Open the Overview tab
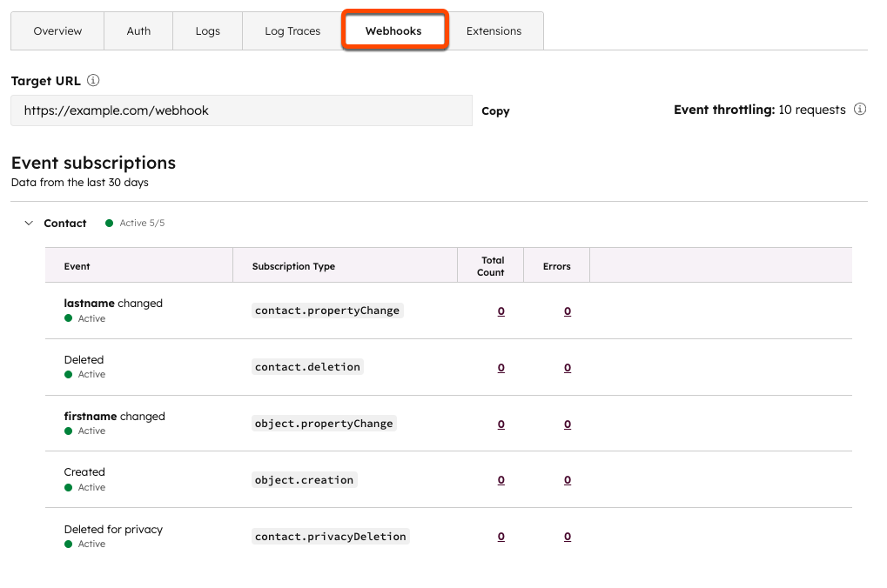This screenshot has height=588, width=887. click(x=57, y=31)
